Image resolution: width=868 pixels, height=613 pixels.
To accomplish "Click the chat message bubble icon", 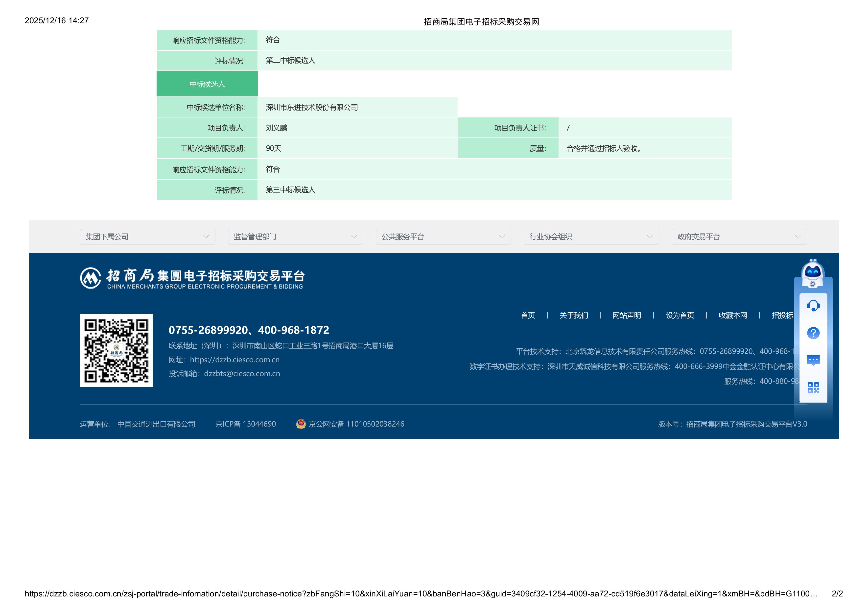I will (813, 360).
